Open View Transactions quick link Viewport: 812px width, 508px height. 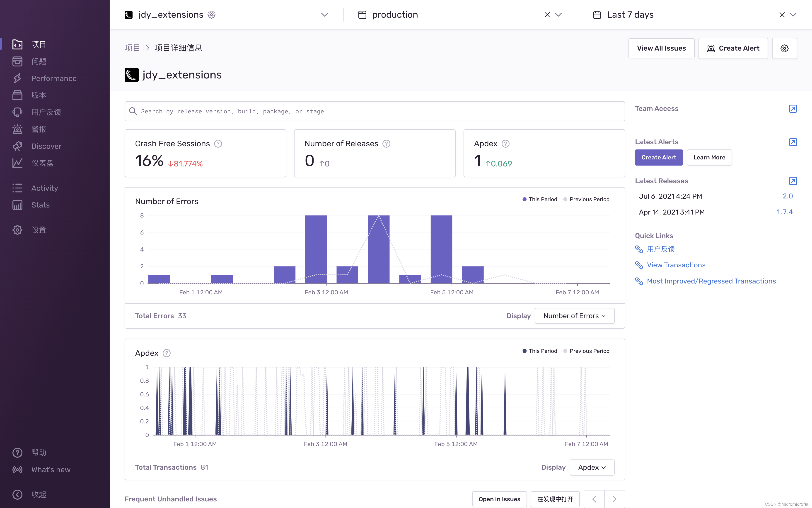(676, 265)
